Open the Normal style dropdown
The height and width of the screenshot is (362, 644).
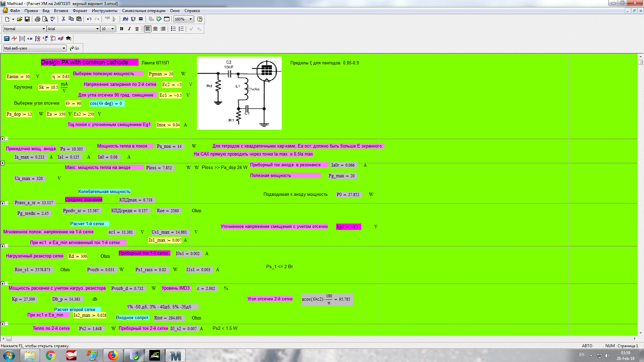coord(44,29)
